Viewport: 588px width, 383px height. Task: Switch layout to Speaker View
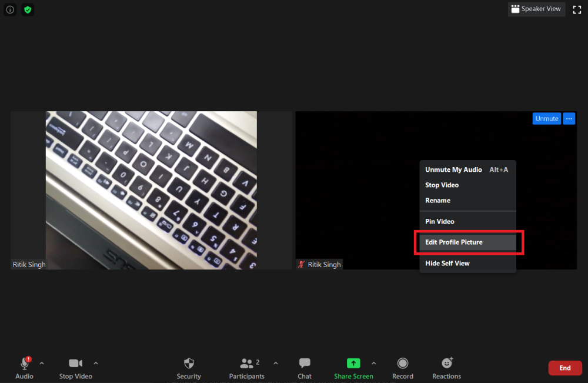coord(536,9)
